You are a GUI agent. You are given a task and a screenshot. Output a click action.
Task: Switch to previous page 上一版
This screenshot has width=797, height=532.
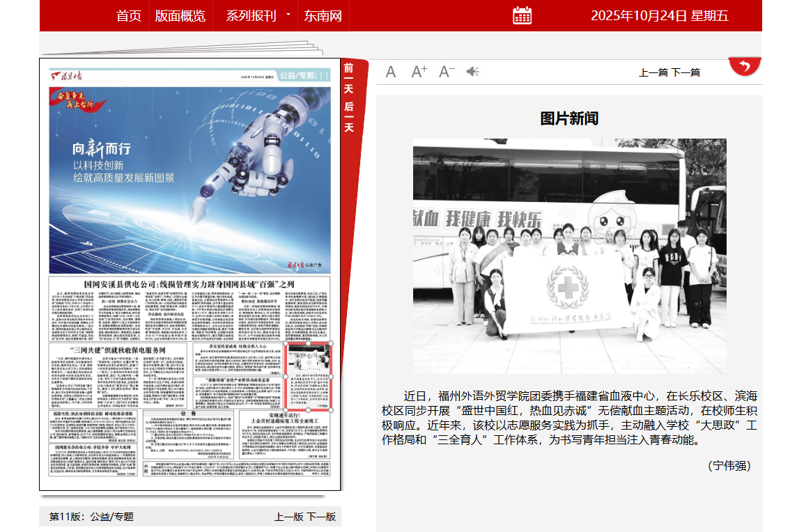[289, 517]
